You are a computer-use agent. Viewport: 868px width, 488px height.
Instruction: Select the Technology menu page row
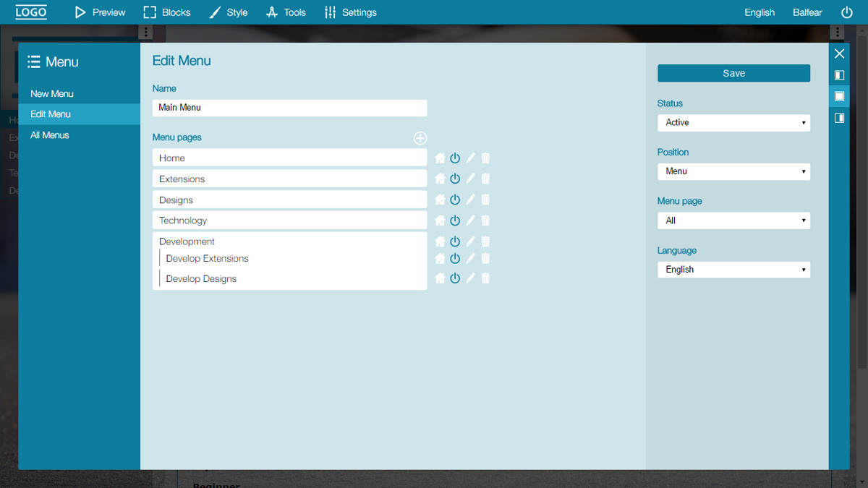pos(290,221)
